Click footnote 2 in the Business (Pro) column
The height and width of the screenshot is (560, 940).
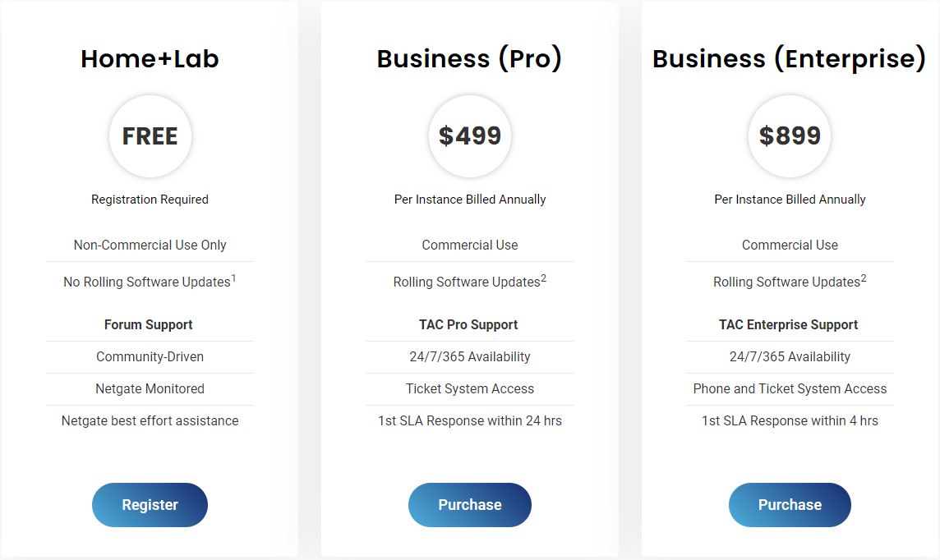[x=544, y=278]
